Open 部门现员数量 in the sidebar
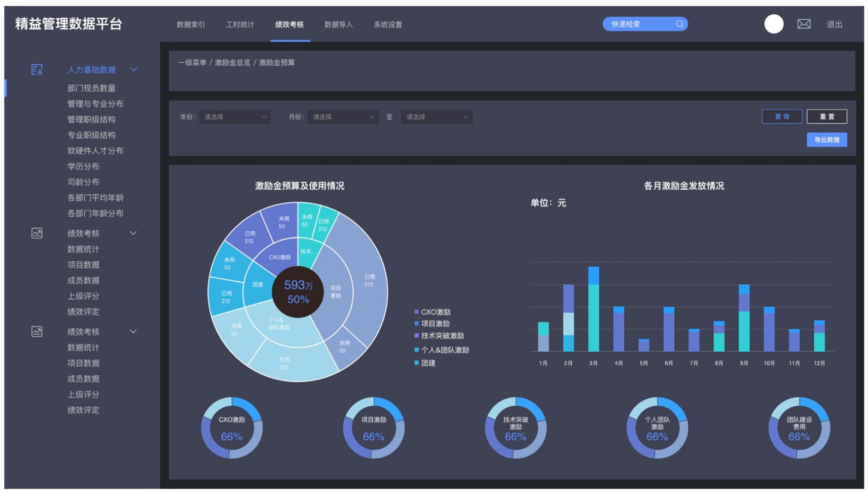 coord(91,88)
